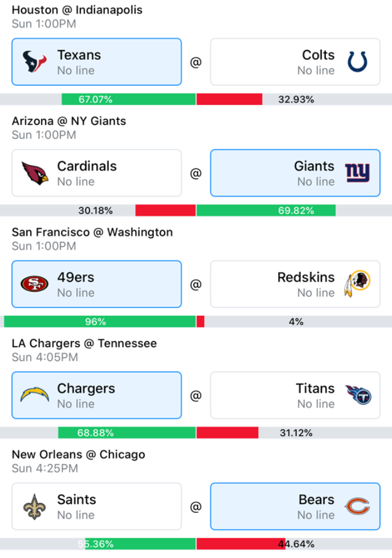Click the Bears C logo
The height and width of the screenshot is (558, 392).
click(357, 506)
